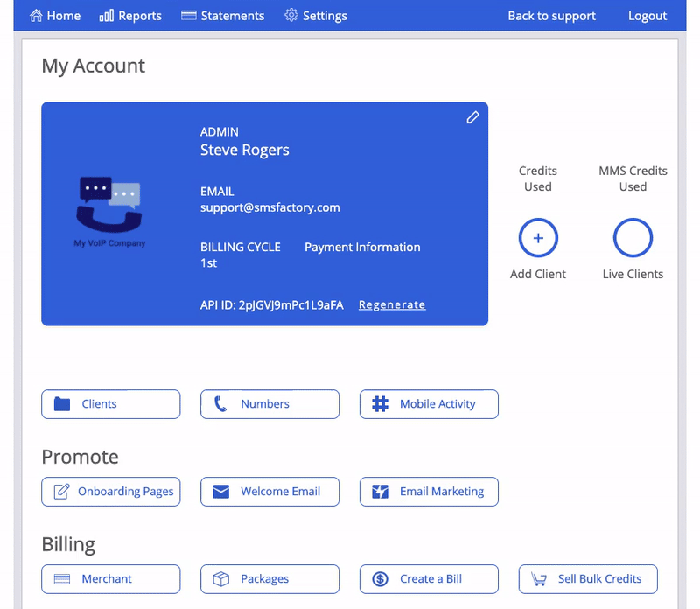Click the API ID value text
The image size is (700, 609).
coord(291,305)
